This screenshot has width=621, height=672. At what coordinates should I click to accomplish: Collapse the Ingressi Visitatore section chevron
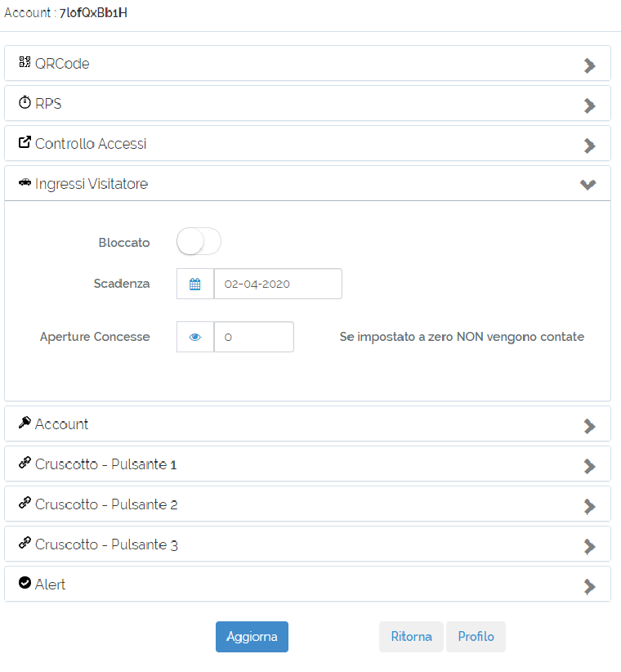tap(588, 185)
